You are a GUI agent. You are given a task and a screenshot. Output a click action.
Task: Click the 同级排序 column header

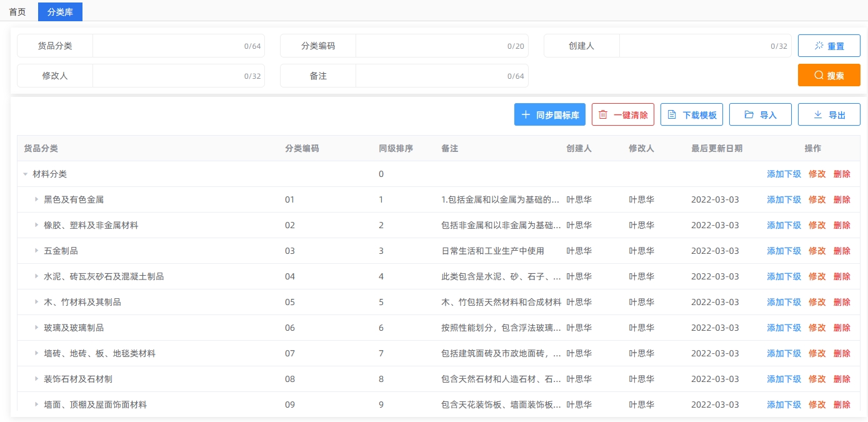tap(396, 149)
